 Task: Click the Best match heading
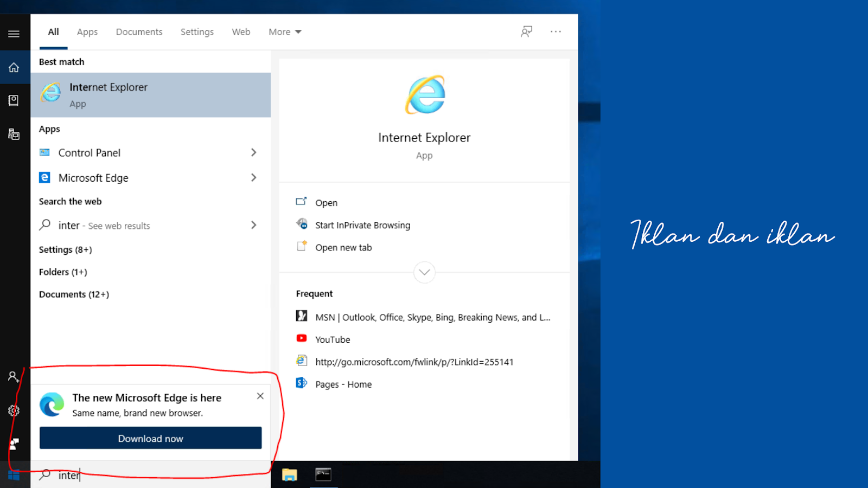(61, 62)
